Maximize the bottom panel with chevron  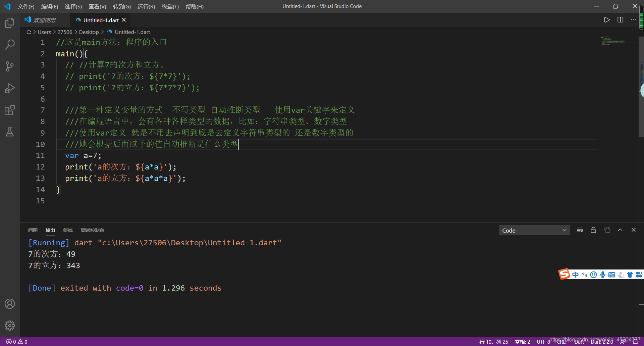[620, 230]
